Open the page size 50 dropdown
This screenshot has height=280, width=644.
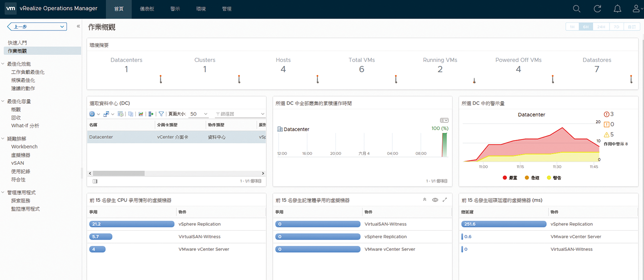point(199,114)
